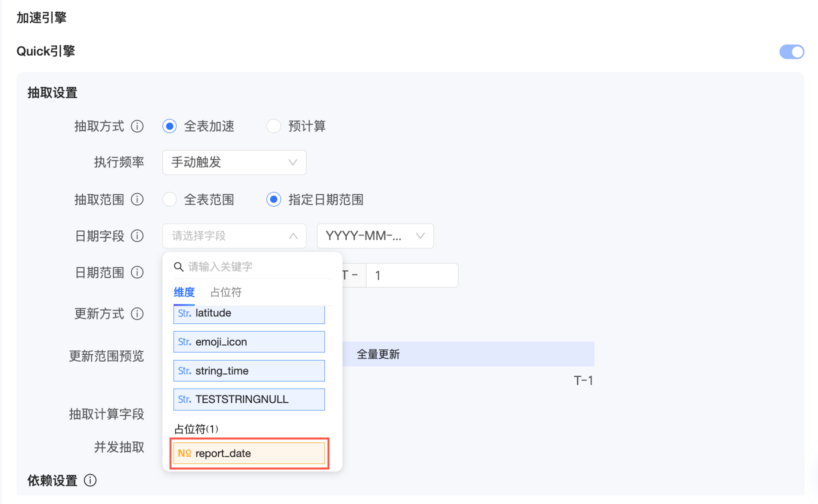The width and height of the screenshot is (818, 504).
Task: Click the T-1 label under preview
Action: pos(583,381)
